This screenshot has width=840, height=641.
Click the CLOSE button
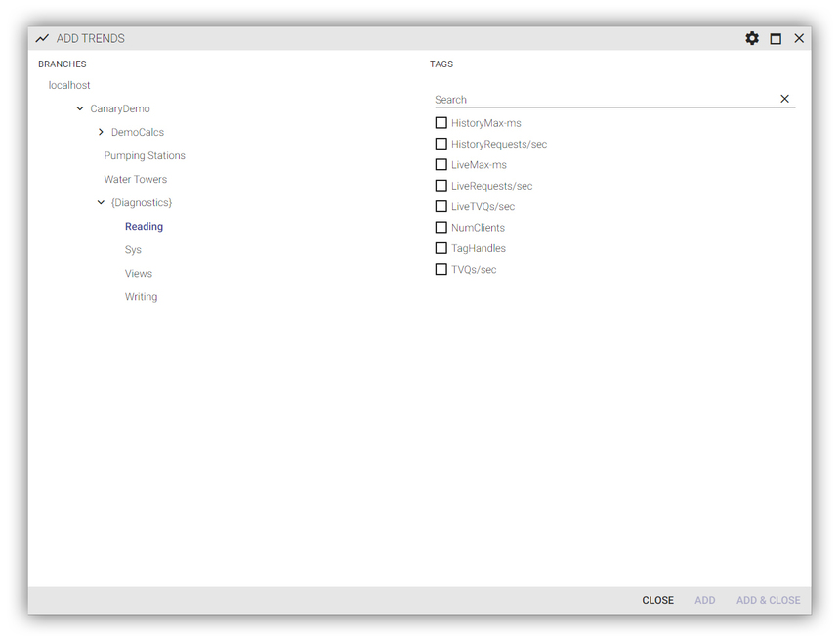657,600
